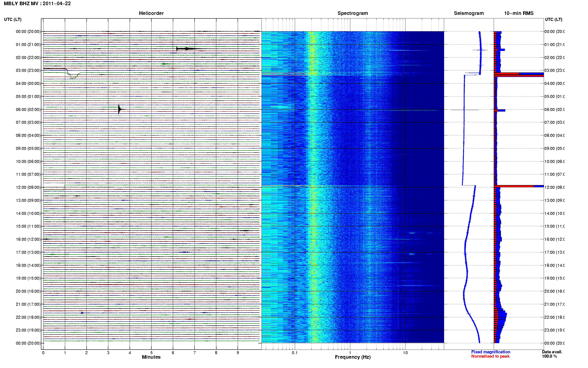Image resolution: width=588 pixels, height=368 pixels.
Task: Click the minute 9 tick label
Action: pyautogui.click(x=238, y=352)
